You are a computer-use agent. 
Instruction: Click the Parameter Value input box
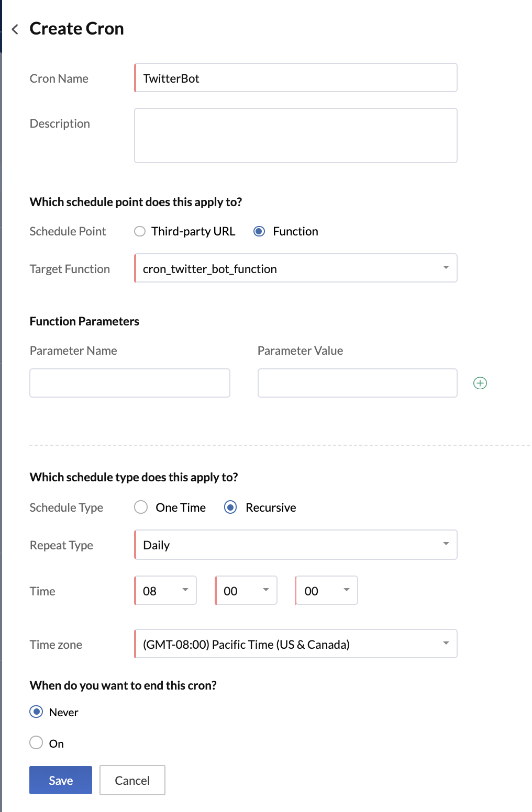click(x=358, y=383)
